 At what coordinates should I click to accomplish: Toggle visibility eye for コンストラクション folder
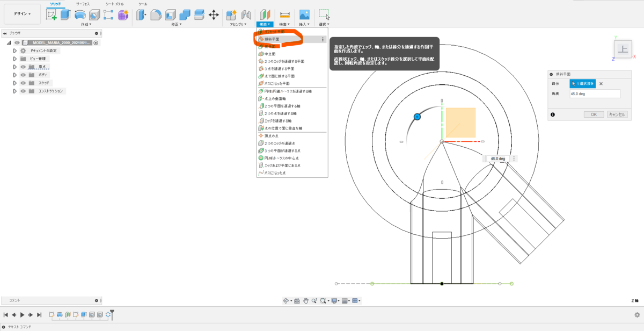pos(23,91)
